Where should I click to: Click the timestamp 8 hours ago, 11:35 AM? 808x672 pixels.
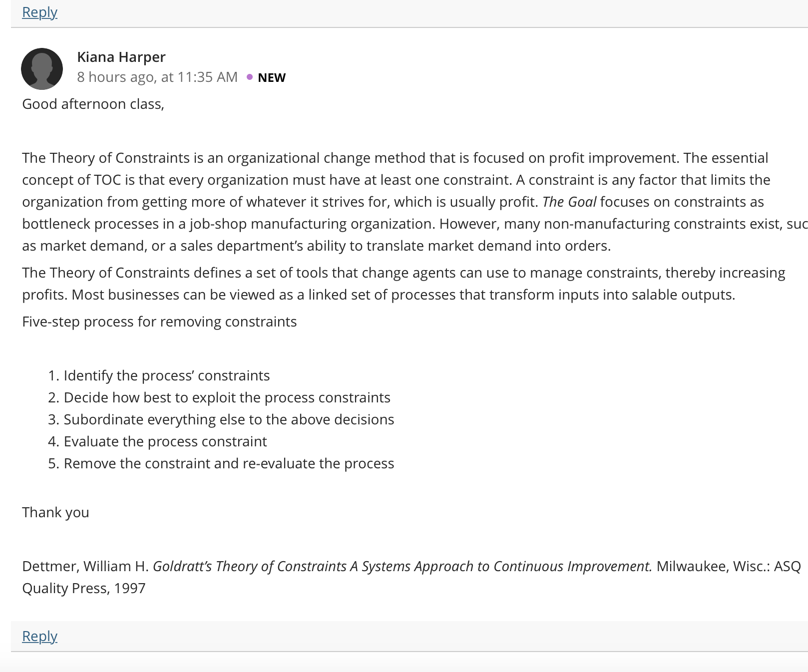(x=157, y=77)
